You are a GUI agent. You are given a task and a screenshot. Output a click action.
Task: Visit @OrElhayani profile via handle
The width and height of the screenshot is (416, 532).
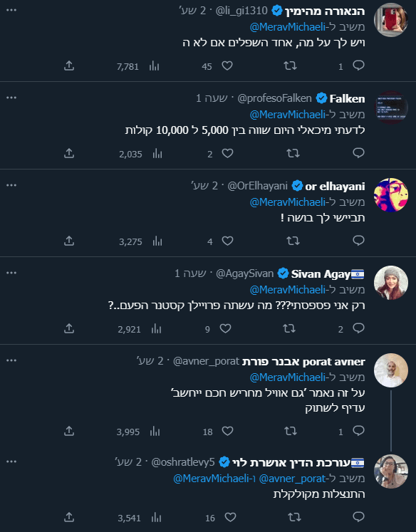click(258, 186)
